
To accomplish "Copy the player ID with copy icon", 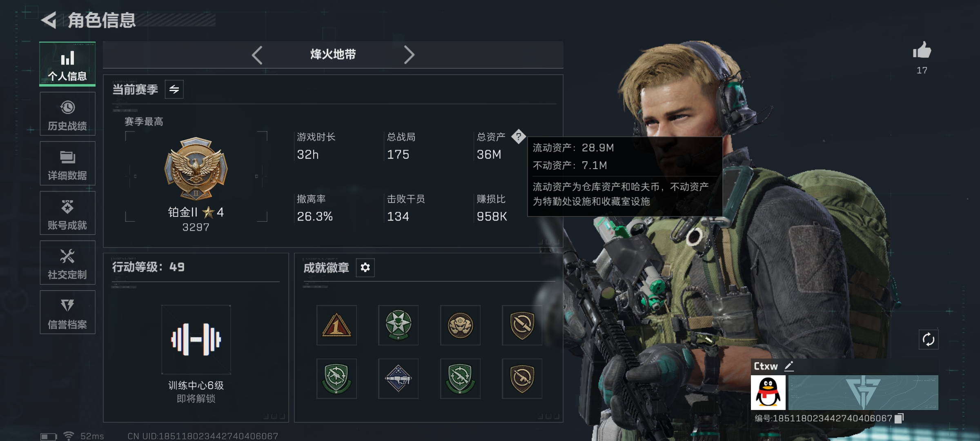I will coord(899,418).
